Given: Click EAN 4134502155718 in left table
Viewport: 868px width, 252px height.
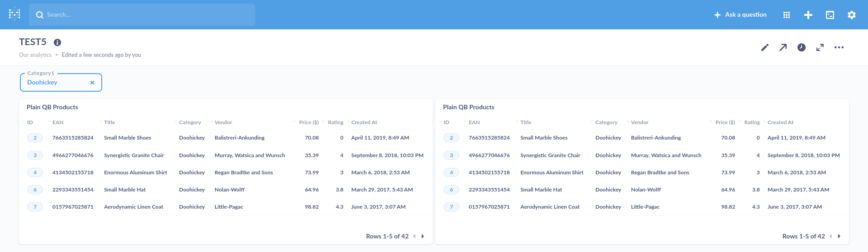Looking at the screenshot, I should click(x=73, y=173).
